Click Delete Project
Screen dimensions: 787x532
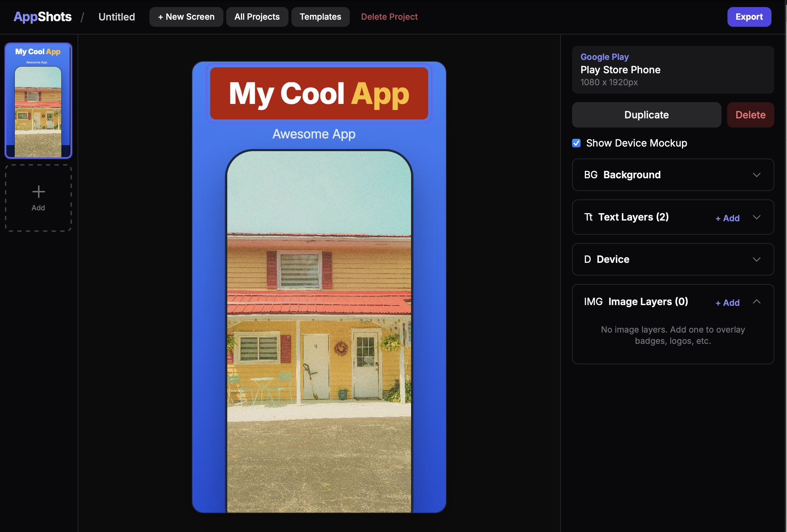tap(389, 17)
